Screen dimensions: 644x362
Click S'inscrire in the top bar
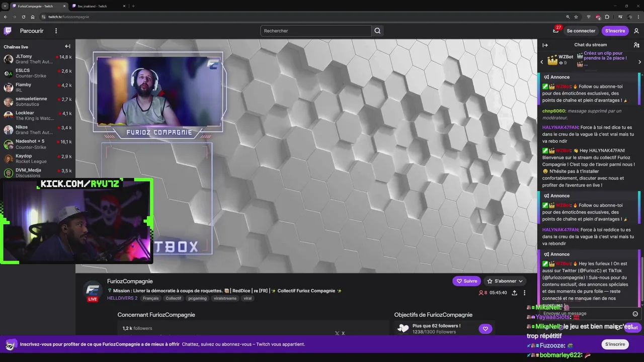(x=615, y=31)
